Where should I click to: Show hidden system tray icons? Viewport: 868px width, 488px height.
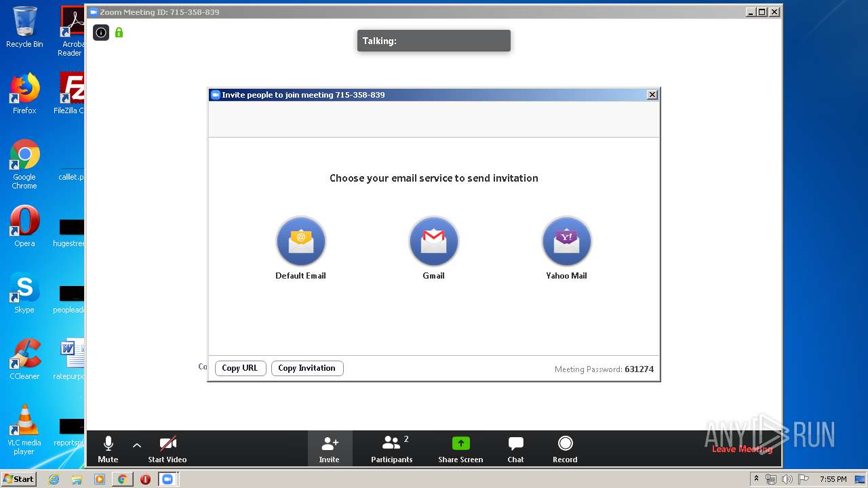pos(757,479)
